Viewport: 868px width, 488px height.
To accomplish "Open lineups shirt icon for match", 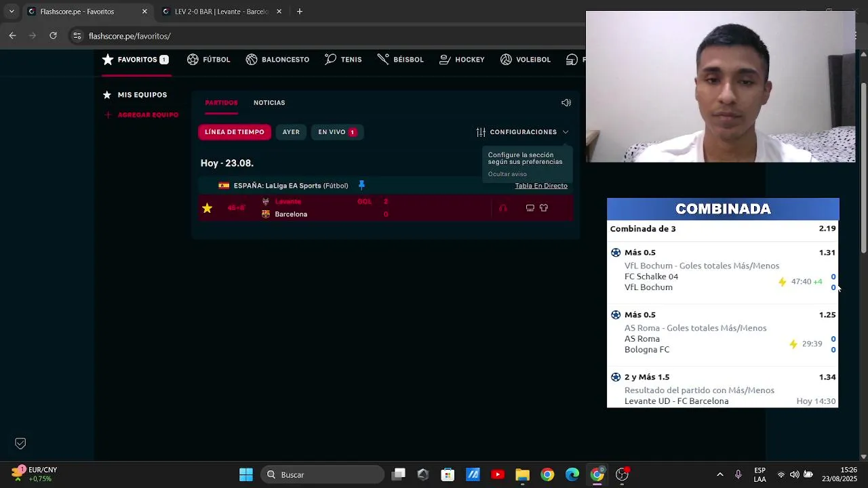I will tap(544, 208).
